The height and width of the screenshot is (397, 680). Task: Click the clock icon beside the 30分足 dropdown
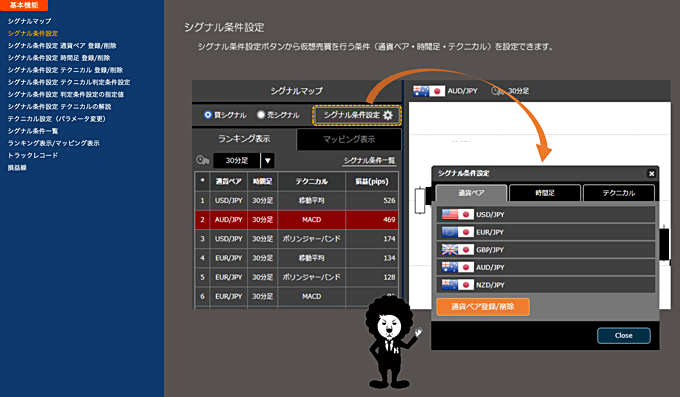[203, 160]
